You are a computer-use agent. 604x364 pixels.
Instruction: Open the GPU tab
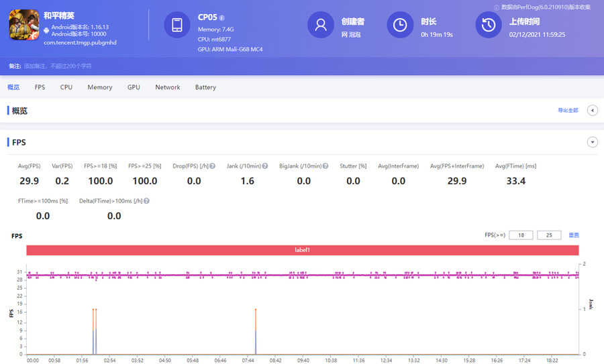[x=134, y=87]
